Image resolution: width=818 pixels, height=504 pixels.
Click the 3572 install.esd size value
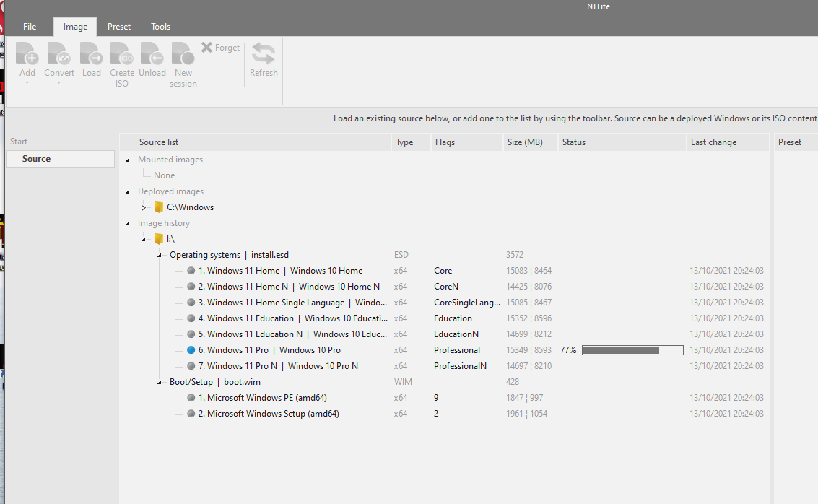click(514, 255)
